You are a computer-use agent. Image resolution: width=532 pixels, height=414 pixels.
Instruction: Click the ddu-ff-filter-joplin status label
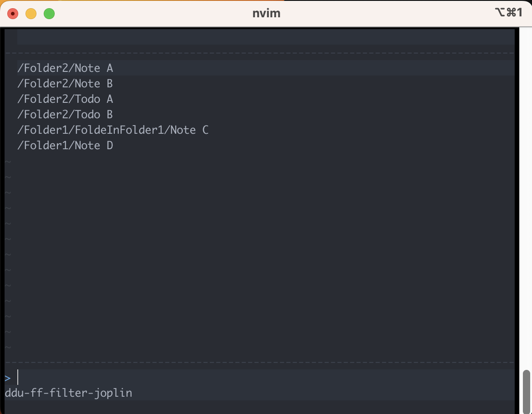69,393
